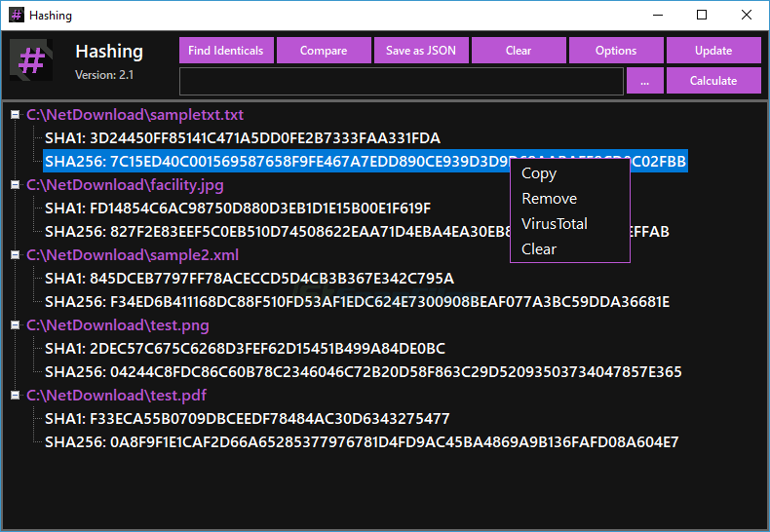Maximize the Hashing window
Image resolution: width=770 pixels, height=532 pixels.
click(702, 15)
